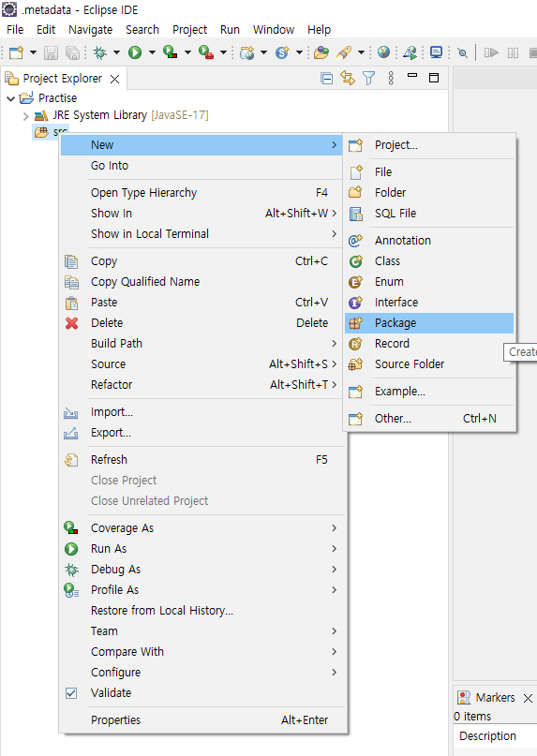The height and width of the screenshot is (756, 537).
Task: Choose Enum from the New submenu
Action: click(x=429, y=282)
